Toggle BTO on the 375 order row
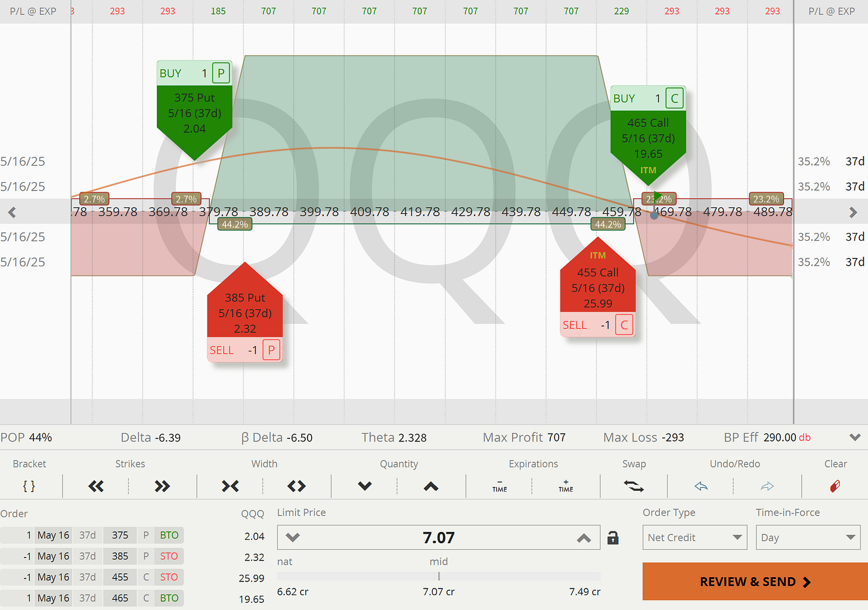This screenshot has height=610, width=868. [x=169, y=535]
